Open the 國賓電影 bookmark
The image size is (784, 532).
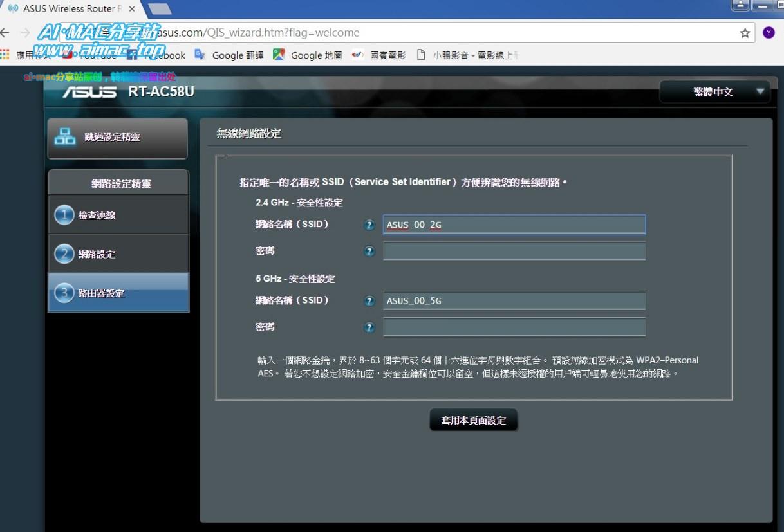[378, 55]
